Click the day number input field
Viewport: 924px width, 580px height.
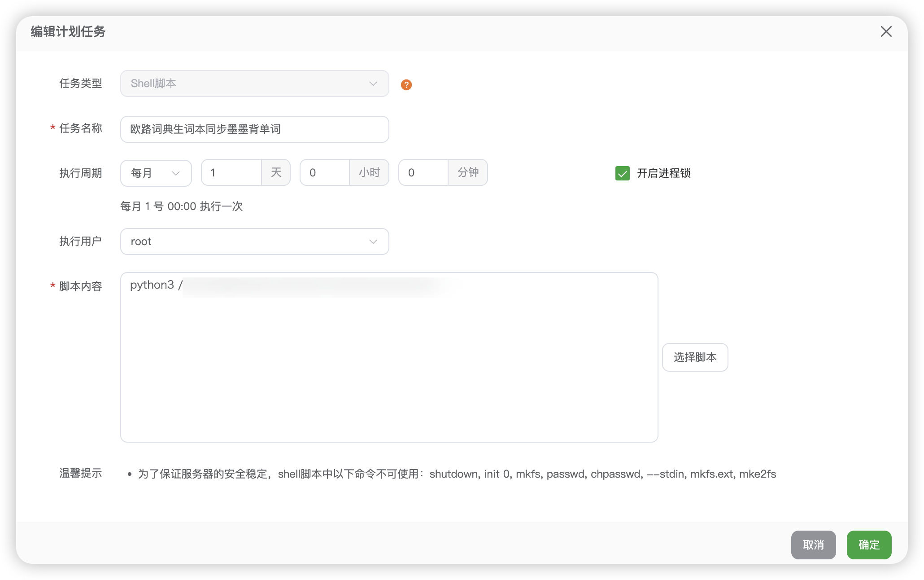point(231,173)
